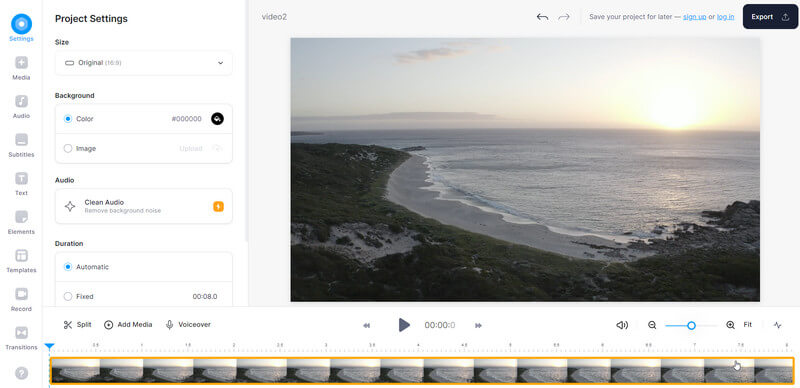Click the undo arrow
Screen dimensions: 800x388
click(x=542, y=17)
